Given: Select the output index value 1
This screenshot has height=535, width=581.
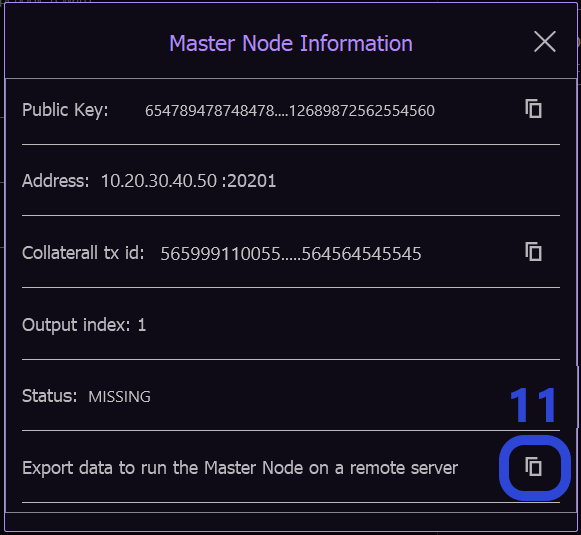Looking at the screenshot, I should [x=142, y=325].
